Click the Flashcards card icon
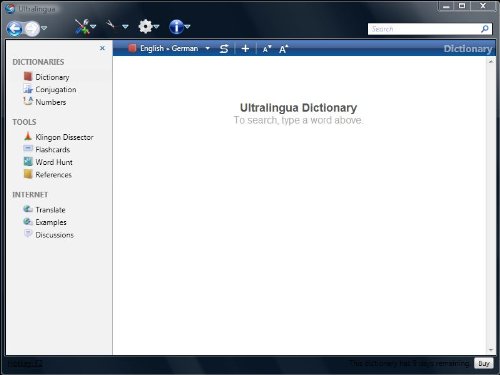This screenshot has width=500, height=375. click(28, 149)
